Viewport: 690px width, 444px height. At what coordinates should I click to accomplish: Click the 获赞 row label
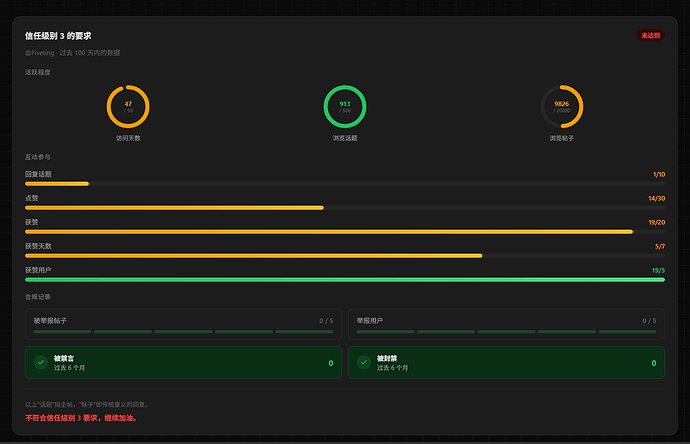pyautogui.click(x=32, y=222)
